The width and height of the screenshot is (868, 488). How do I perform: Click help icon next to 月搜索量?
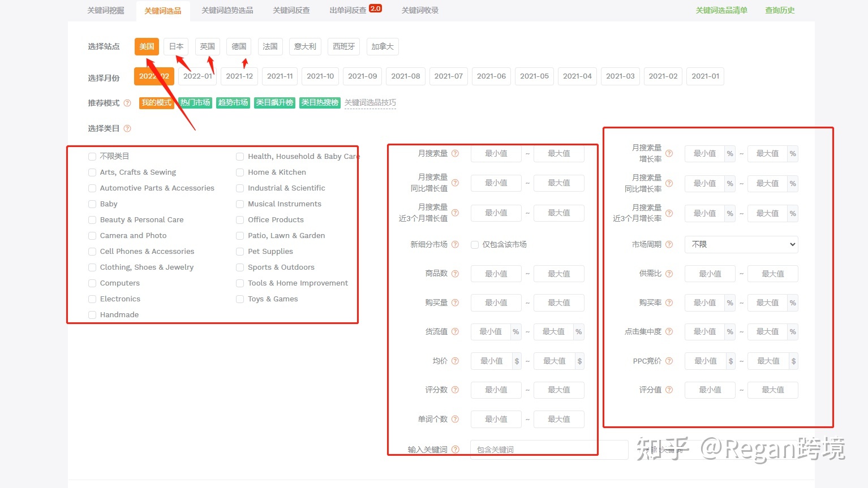tap(455, 154)
